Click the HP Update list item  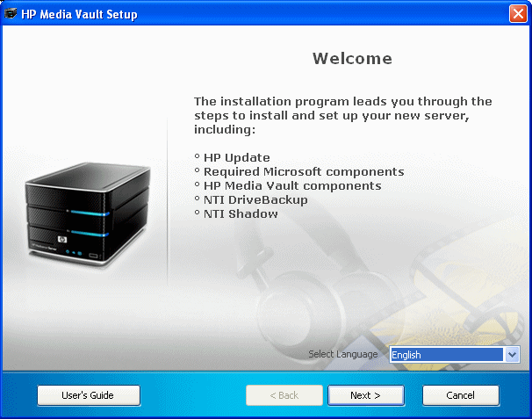coord(236,158)
